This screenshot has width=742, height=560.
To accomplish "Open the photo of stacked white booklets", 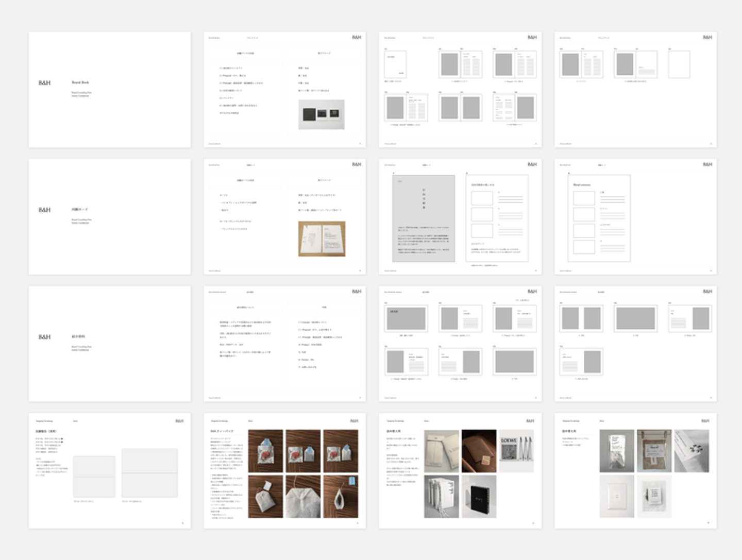I will [x=442, y=497].
